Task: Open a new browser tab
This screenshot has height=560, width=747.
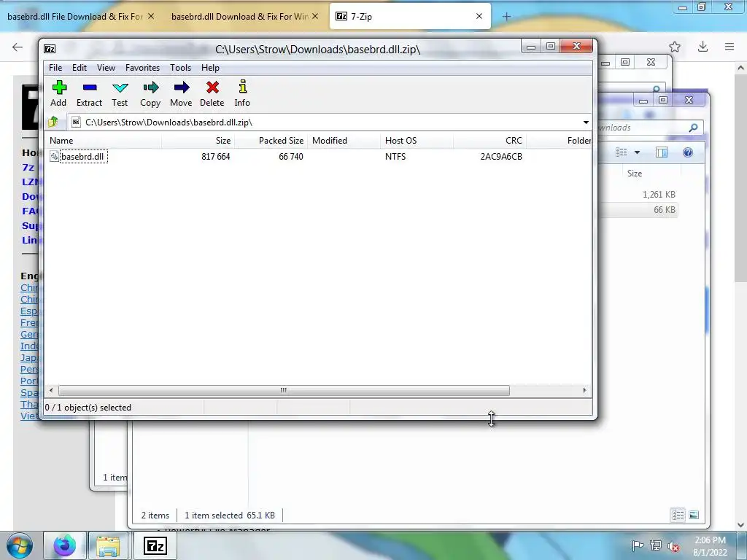Action: coord(506,17)
